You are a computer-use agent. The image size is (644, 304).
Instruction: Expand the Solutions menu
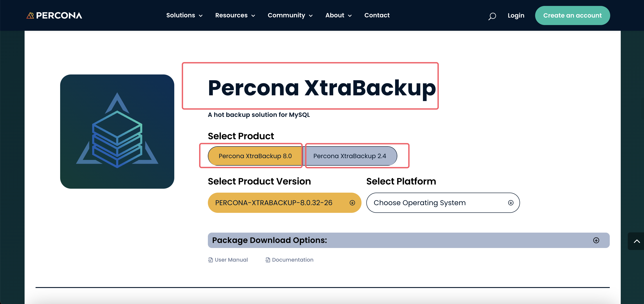coord(185,15)
